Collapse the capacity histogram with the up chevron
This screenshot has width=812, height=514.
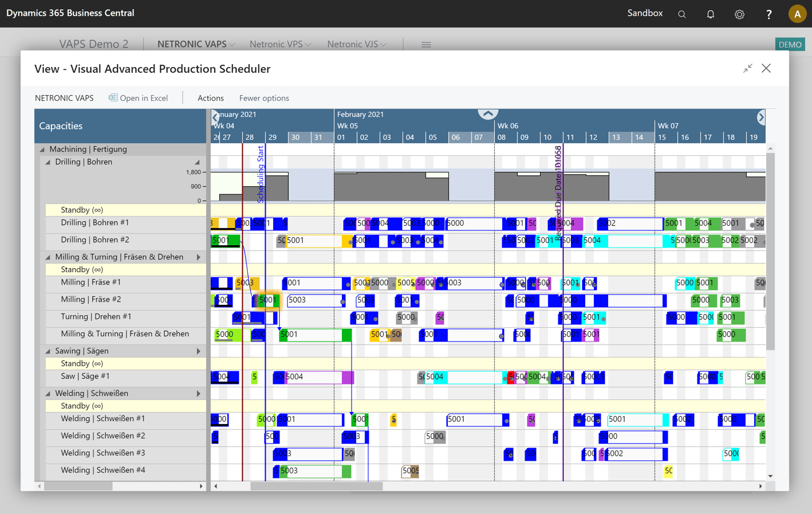coord(488,113)
